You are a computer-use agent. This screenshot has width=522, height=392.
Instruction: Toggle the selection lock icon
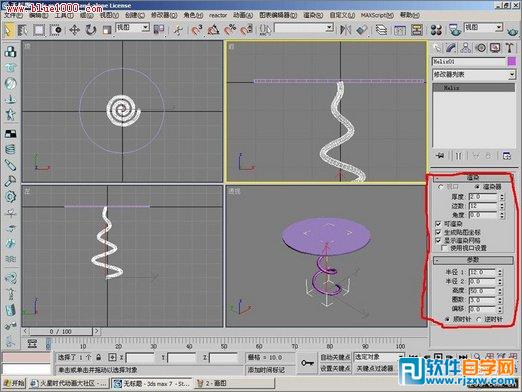click(x=99, y=358)
